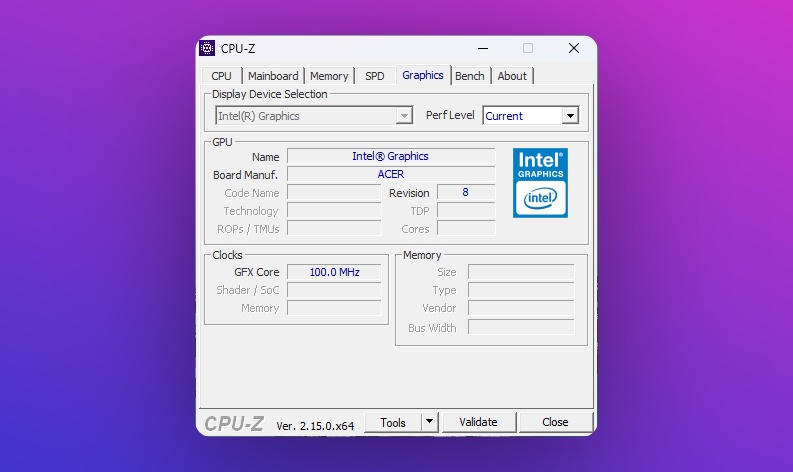
Task: Click the Board Manuf. field ACER
Action: click(x=391, y=174)
